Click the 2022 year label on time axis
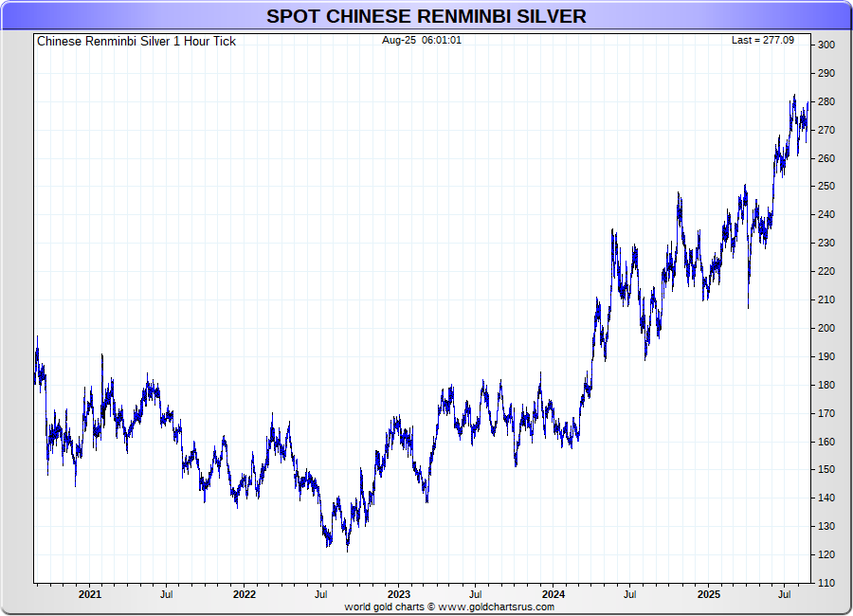 [x=244, y=594]
